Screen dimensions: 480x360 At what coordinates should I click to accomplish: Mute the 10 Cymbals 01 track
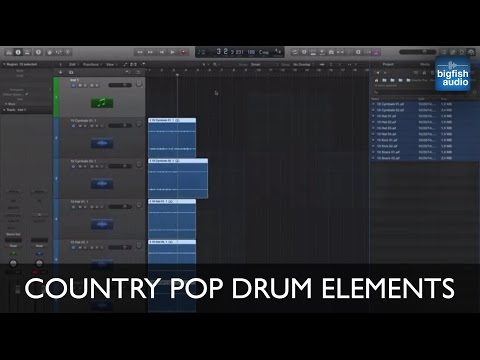[80, 126]
